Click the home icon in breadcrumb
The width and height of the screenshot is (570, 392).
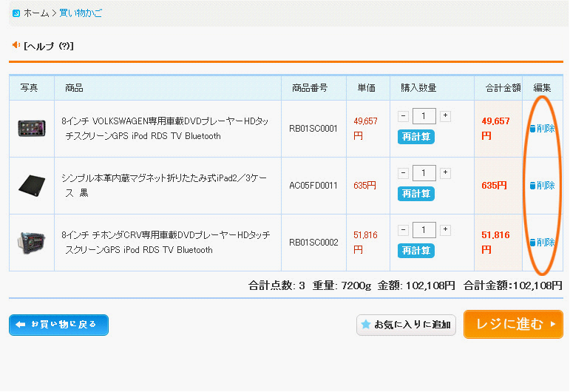pos(16,13)
